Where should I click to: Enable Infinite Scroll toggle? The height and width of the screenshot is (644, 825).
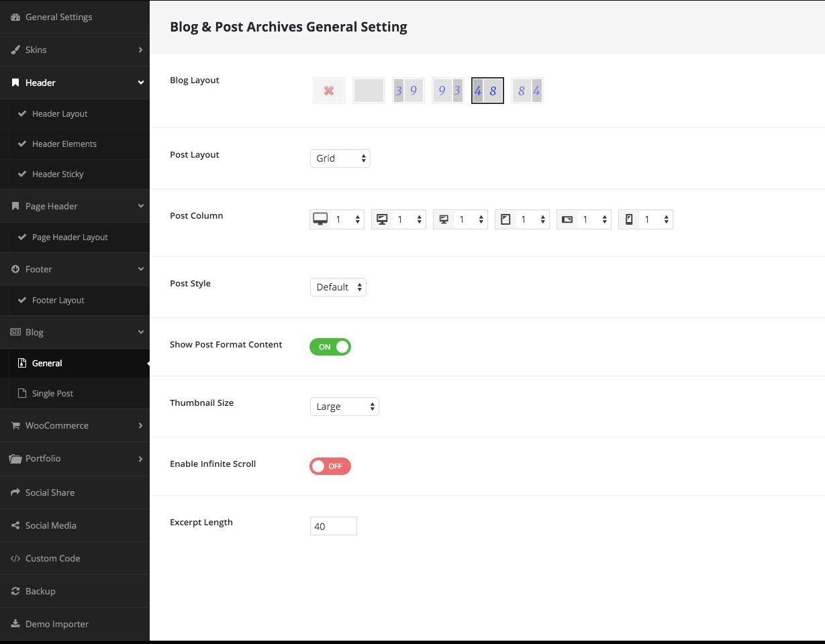coord(330,466)
